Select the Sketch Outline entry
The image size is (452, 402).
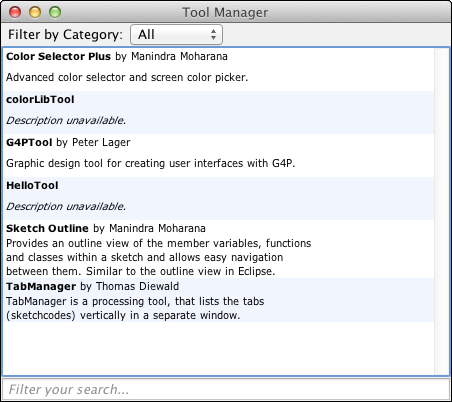218,249
